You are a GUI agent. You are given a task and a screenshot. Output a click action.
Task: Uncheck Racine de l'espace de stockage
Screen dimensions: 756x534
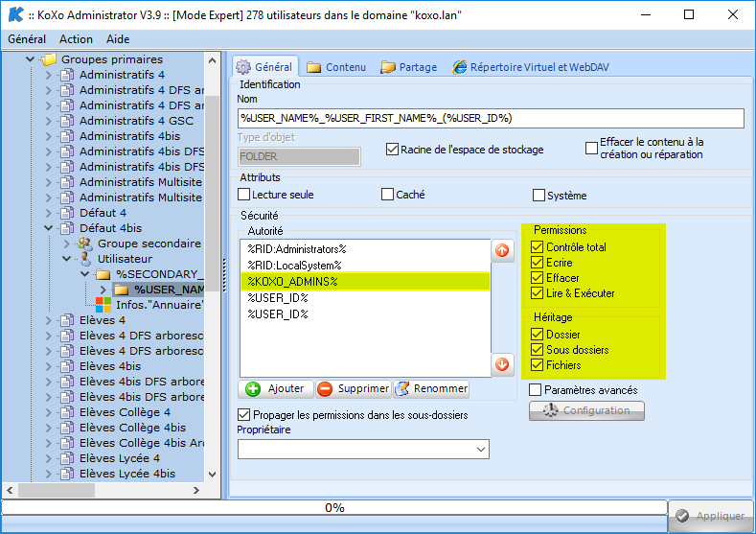[x=392, y=150]
